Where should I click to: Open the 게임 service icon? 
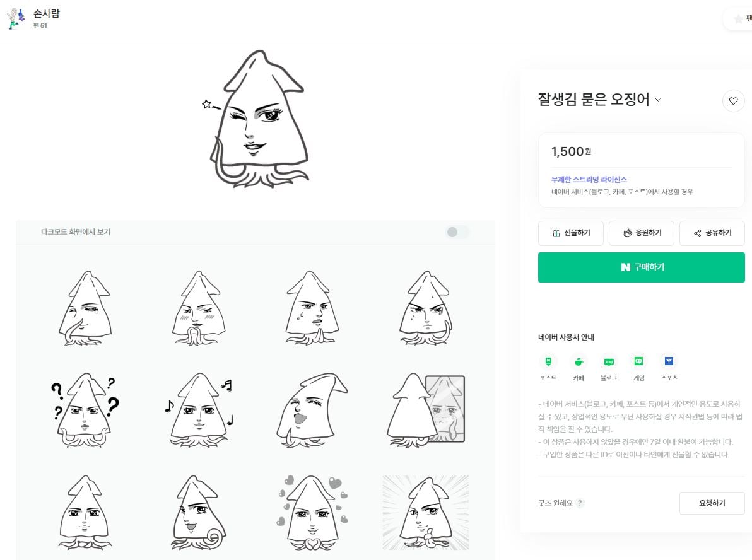[639, 361]
